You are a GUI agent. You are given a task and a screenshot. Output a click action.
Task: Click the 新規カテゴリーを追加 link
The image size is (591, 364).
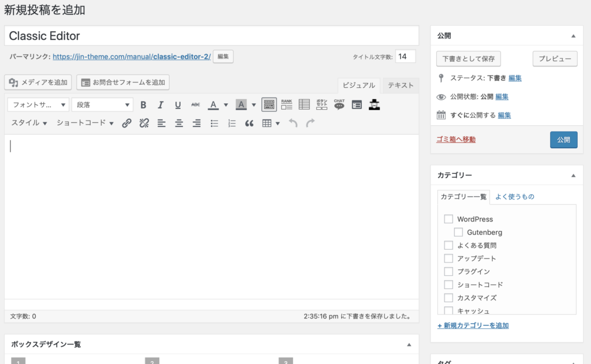[x=473, y=325]
